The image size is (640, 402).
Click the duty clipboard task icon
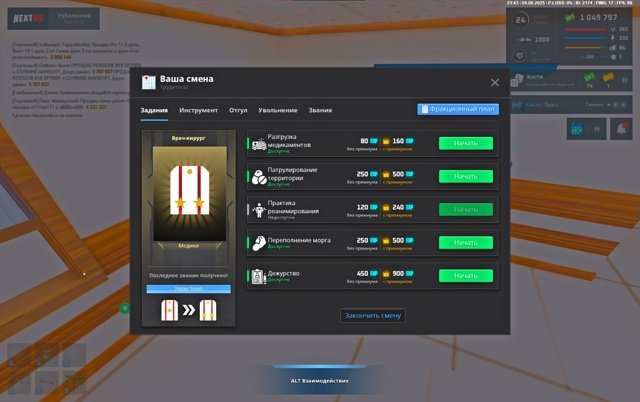pyautogui.click(x=258, y=275)
